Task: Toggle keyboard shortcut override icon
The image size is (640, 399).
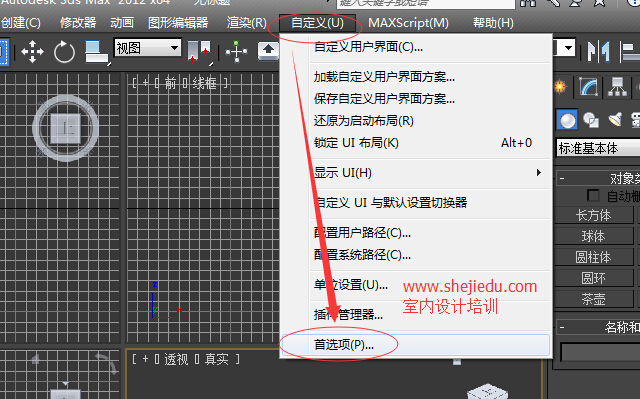Action: 269,51
